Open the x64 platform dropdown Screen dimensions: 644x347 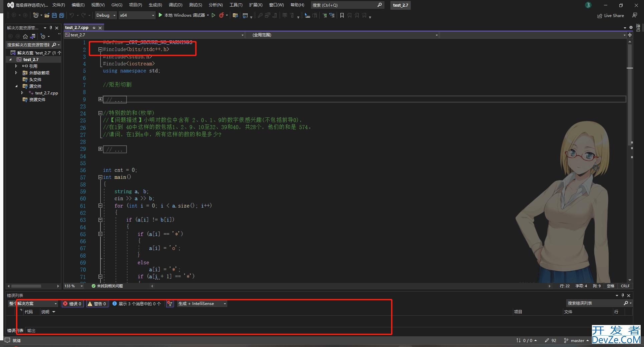(137, 15)
